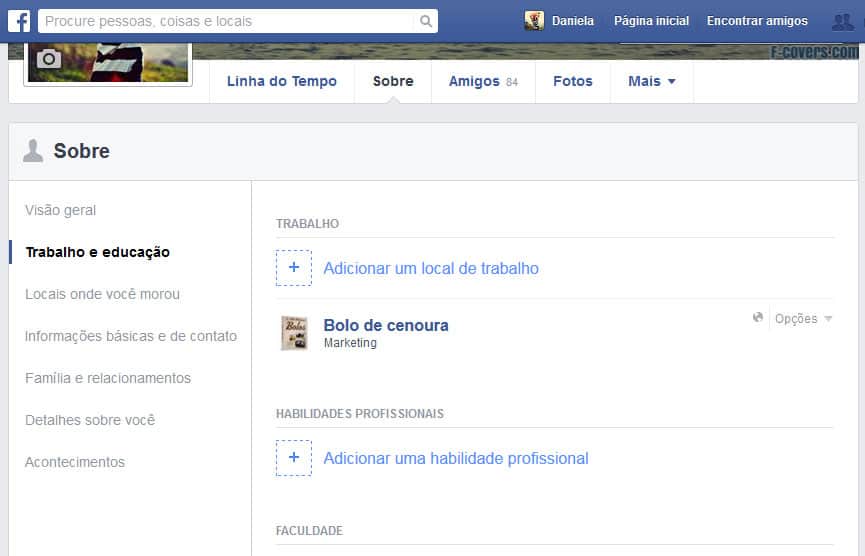Click the search magnifier icon
The image size is (865, 556).
coord(425,22)
